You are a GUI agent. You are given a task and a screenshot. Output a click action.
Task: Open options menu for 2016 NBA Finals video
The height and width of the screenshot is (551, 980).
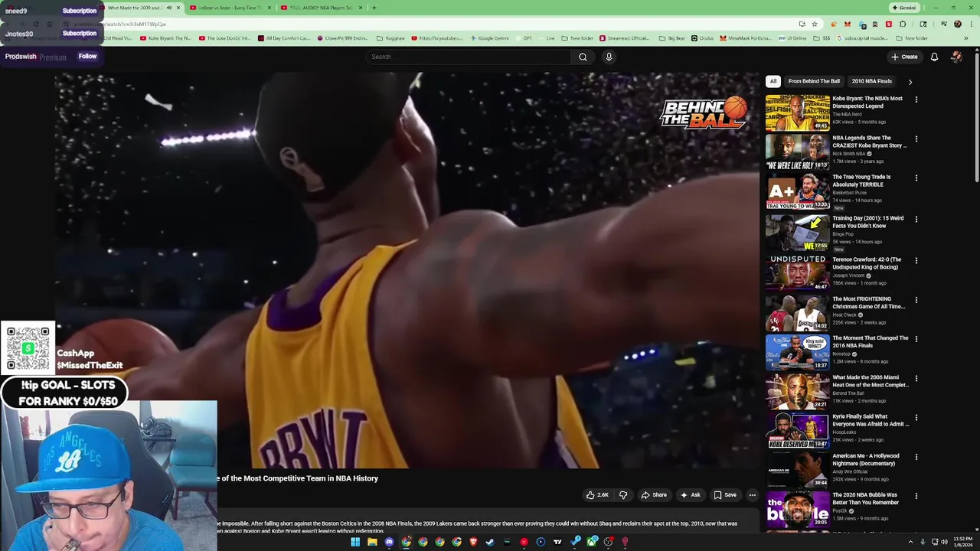916,338
